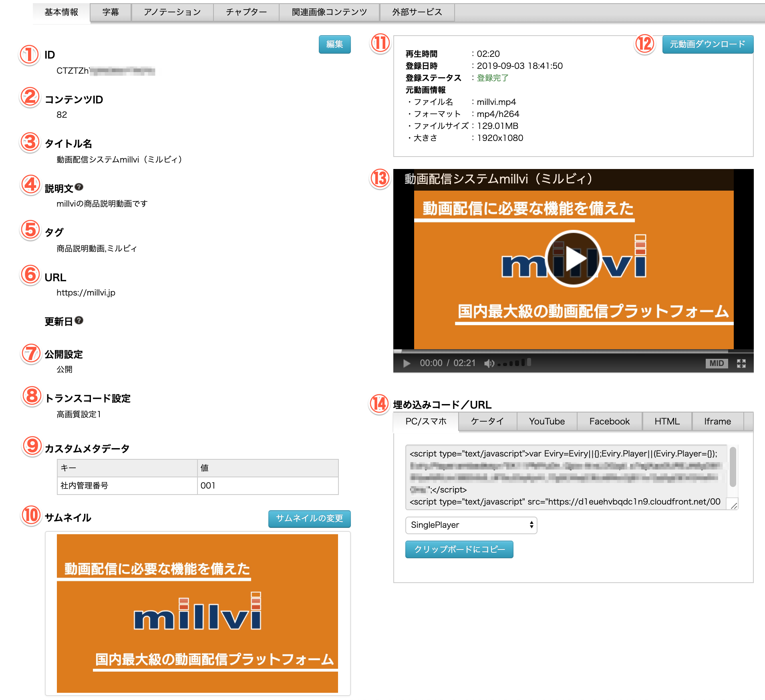Adjust the player volume level bars

click(x=514, y=363)
